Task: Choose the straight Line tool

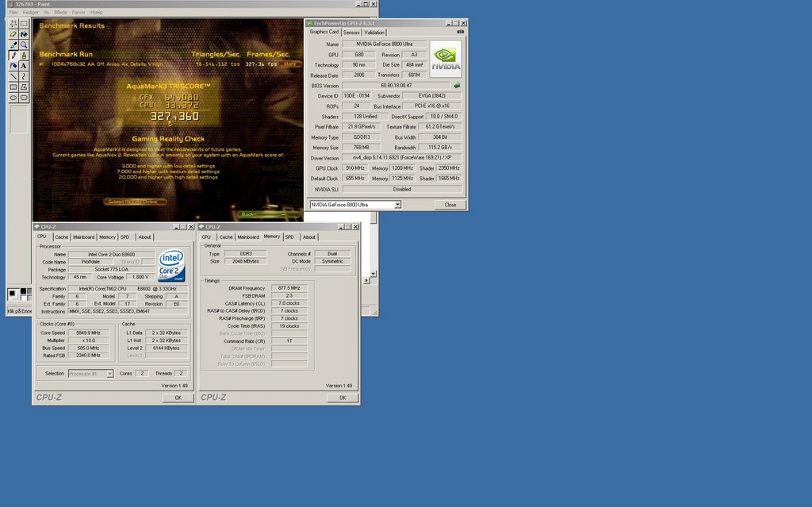Action: (x=13, y=77)
